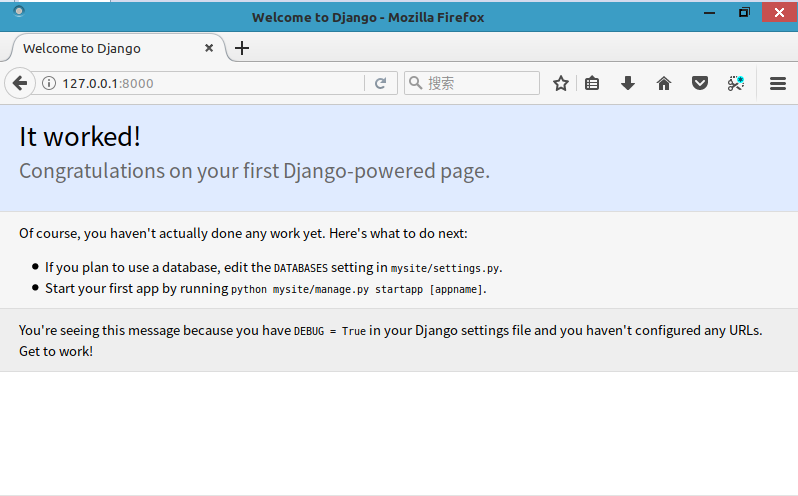Image resolution: width=798 pixels, height=496 pixels.
Task: Minimize the Firefox window
Action: pos(709,13)
